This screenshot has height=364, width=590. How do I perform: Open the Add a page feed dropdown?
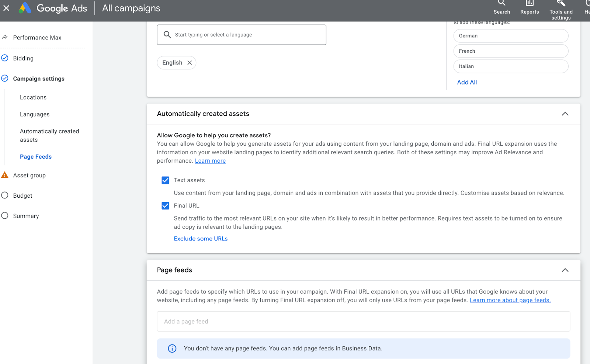pyautogui.click(x=363, y=322)
